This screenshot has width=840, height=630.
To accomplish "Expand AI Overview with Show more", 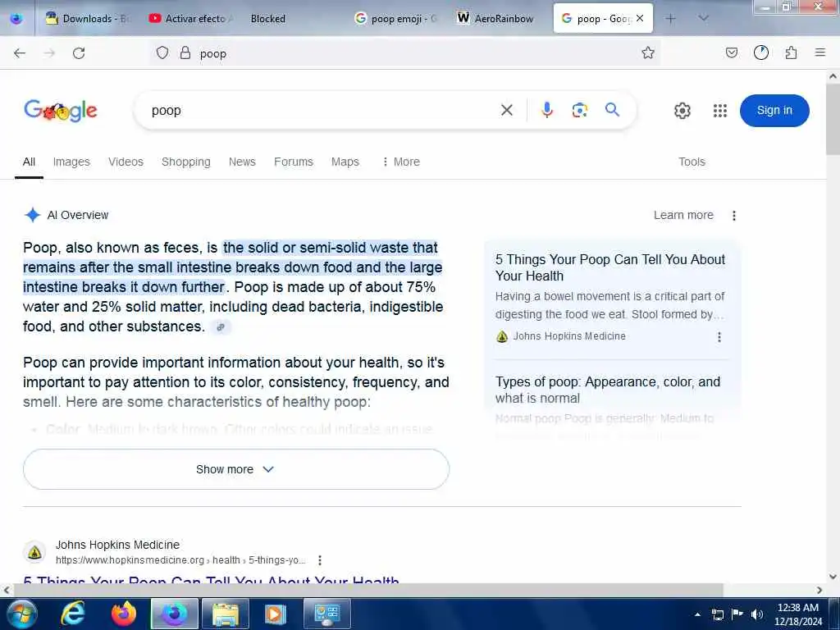I will pyautogui.click(x=236, y=469).
